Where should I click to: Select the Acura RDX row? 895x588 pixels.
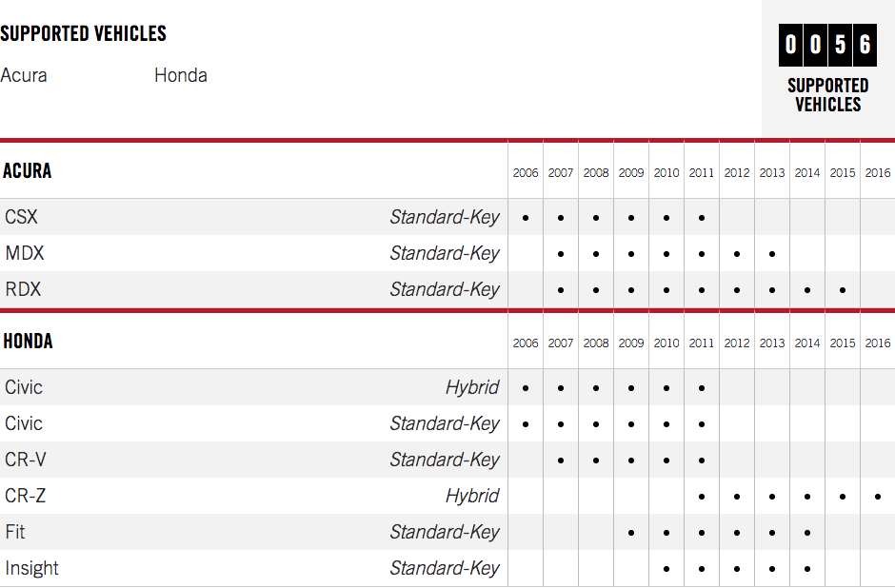pos(447,289)
